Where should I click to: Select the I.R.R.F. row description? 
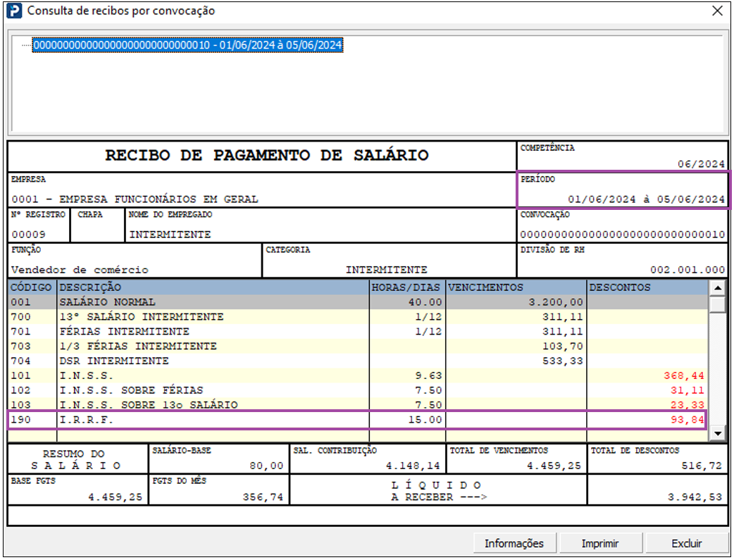pos(87,420)
